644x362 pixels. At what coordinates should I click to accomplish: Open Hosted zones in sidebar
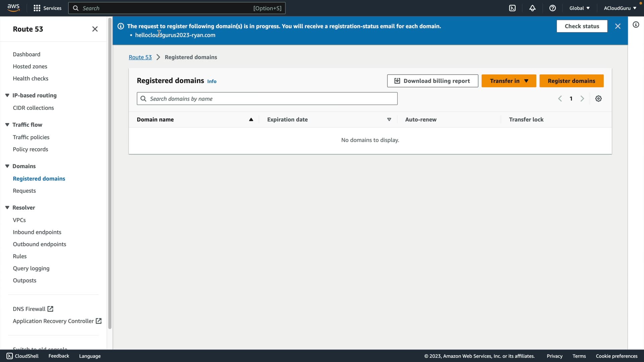pyautogui.click(x=30, y=66)
